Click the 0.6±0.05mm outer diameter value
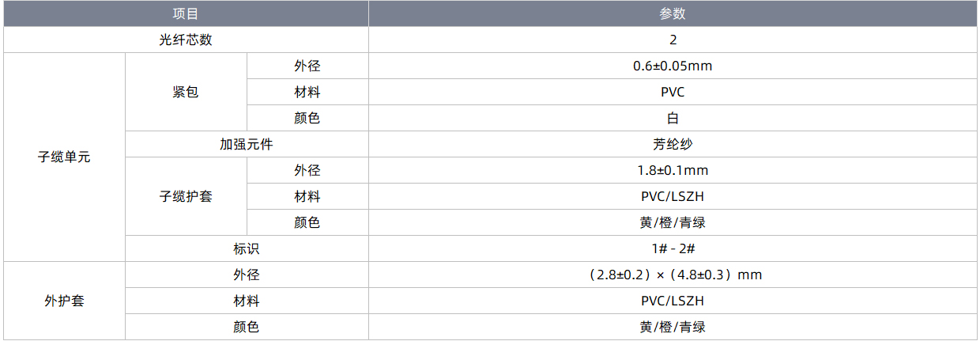The height and width of the screenshot is (341, 980). [673, 66]
